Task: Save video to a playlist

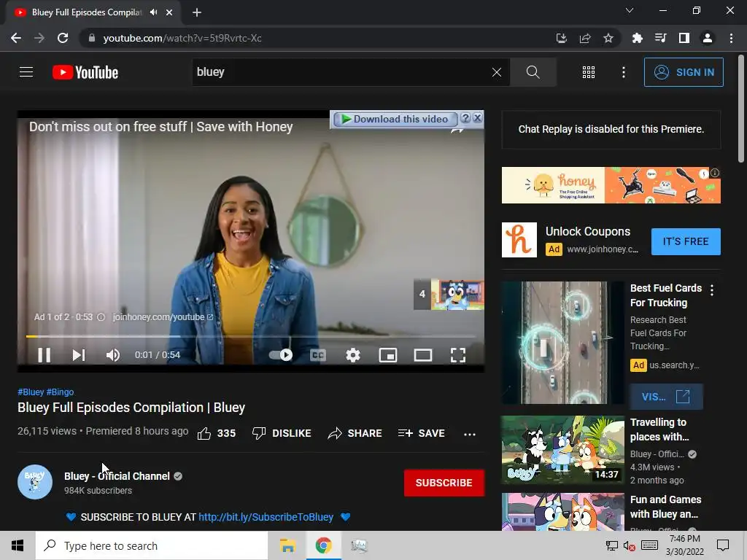Action: pyautogui.click(x=422, y=433)
